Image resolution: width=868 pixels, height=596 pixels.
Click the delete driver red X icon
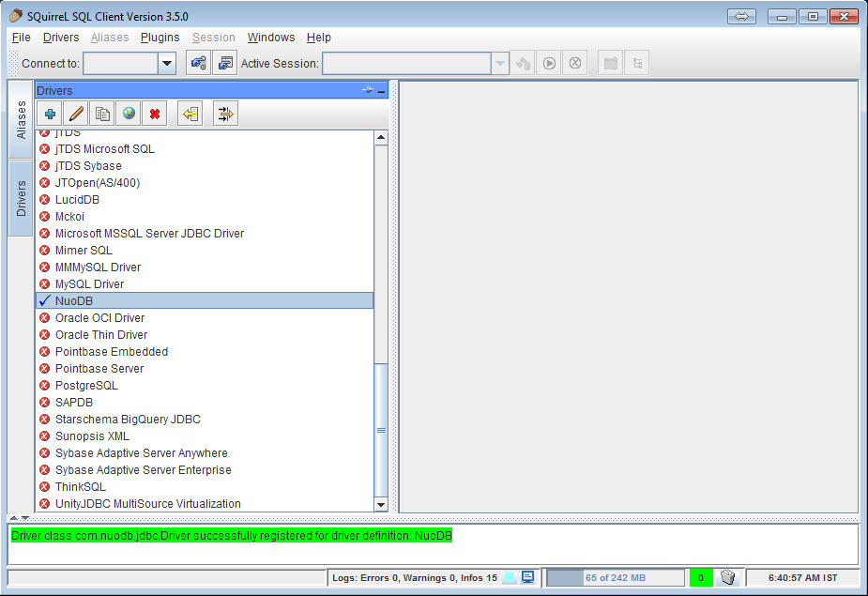click(x=155, y=115)
